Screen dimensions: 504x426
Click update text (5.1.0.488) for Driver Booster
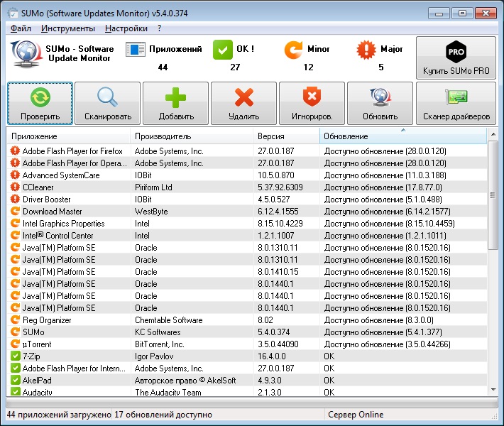pyautogui.click(x=383, y=200)
